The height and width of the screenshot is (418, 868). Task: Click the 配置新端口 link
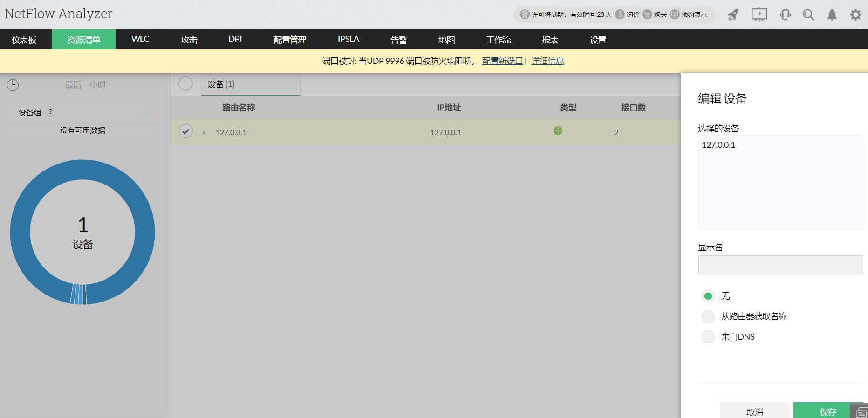point(502,61)
